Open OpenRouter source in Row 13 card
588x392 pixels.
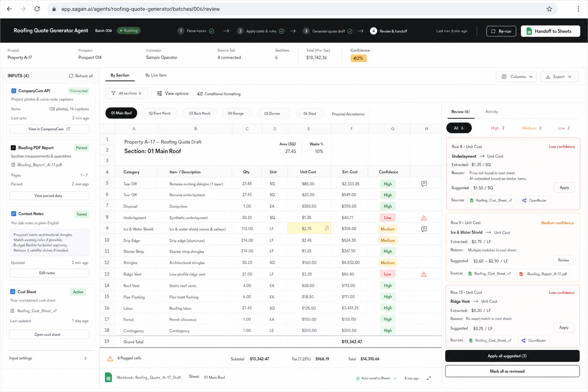(533, 340)
